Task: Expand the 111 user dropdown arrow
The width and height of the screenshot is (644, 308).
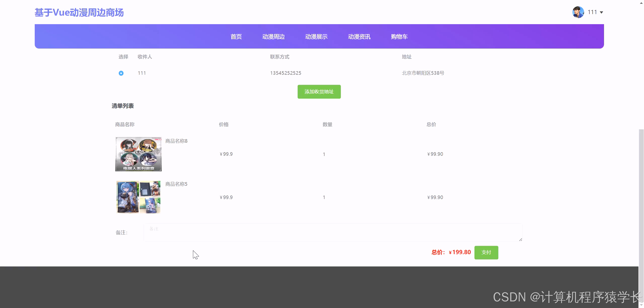Action: (601, 12)
